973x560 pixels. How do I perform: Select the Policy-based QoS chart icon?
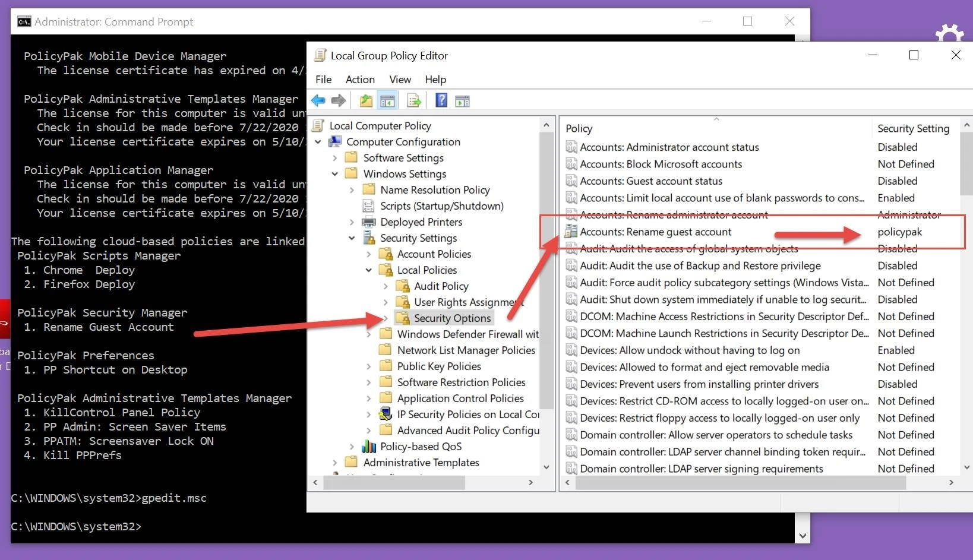[369, 447]
